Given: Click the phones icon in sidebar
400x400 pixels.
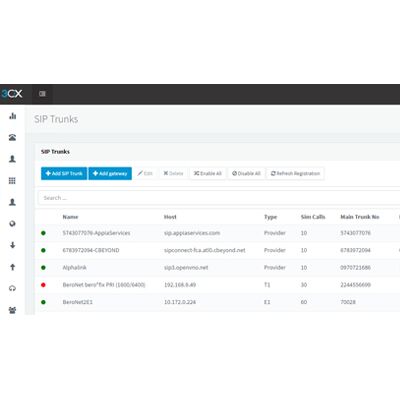Looking at the screenshot, I should pyautogui.click(x=13, y=137).
